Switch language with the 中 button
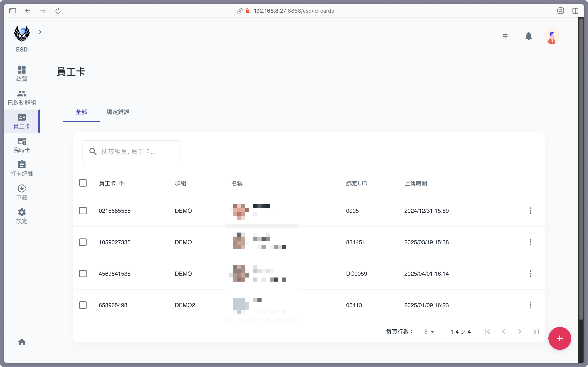 tap(505, 36)
